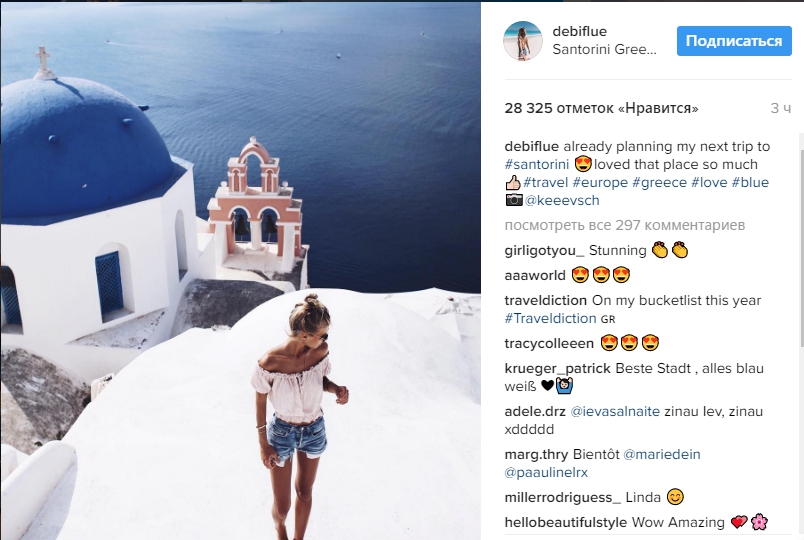The height and width of the screenshot is (540, 804).
Task: Open the #travel hashtag
Action: (546, 183)
